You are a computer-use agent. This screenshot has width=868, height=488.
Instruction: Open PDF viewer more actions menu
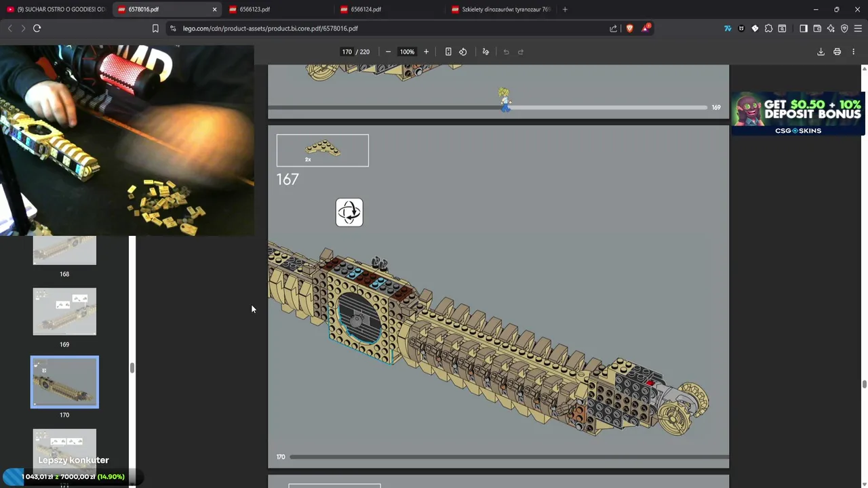click(853, 52)
